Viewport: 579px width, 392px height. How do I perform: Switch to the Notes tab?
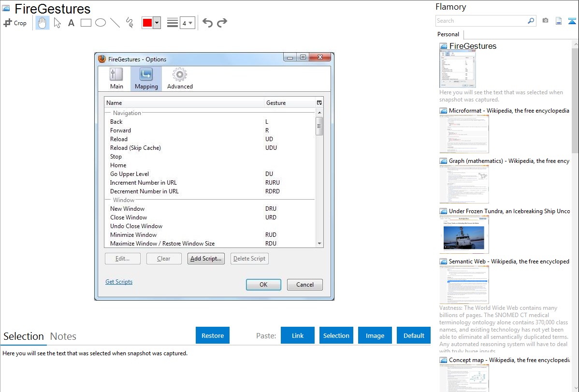click(63, 336)
